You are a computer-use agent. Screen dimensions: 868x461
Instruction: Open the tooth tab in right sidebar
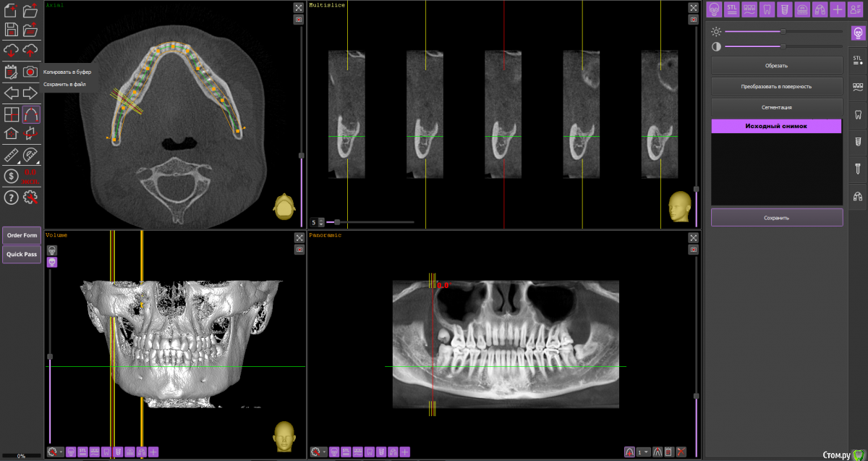pos(857,114)
